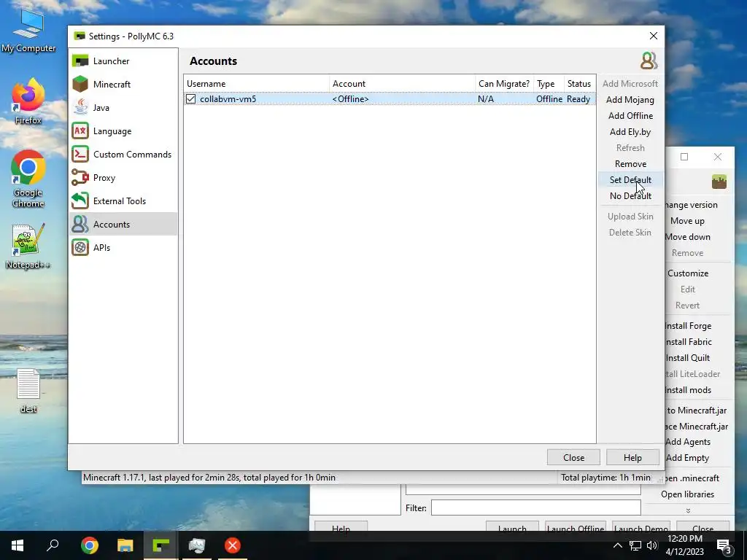The image size is (747, 560).
Task: Click the External Tools arrow icon
Action: point(80,201)
